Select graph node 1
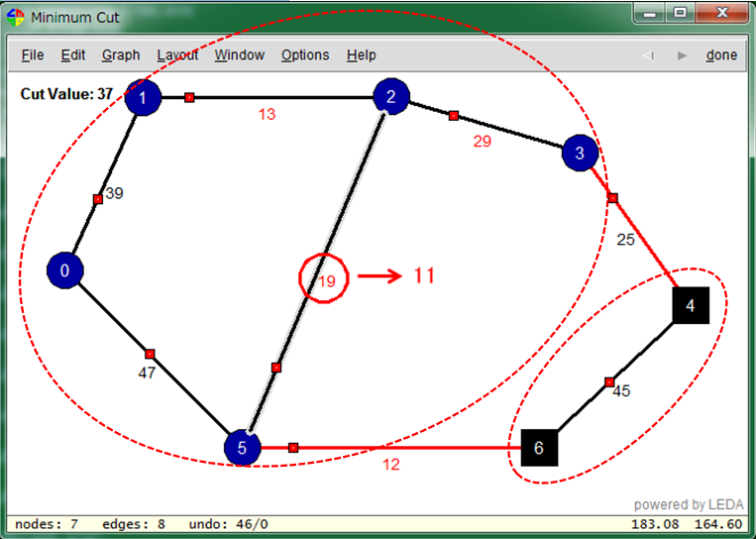The height and width of the screenshot is (539, 756). point(143,97)
